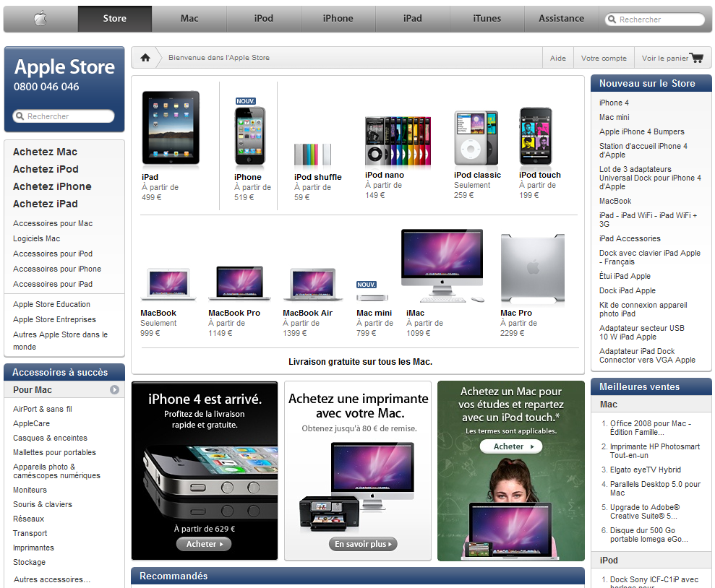The width and height of the screenshot is (715, 588).
Task: Open Achetez Mac in the sidebar
Action: [x=45, y=152]
